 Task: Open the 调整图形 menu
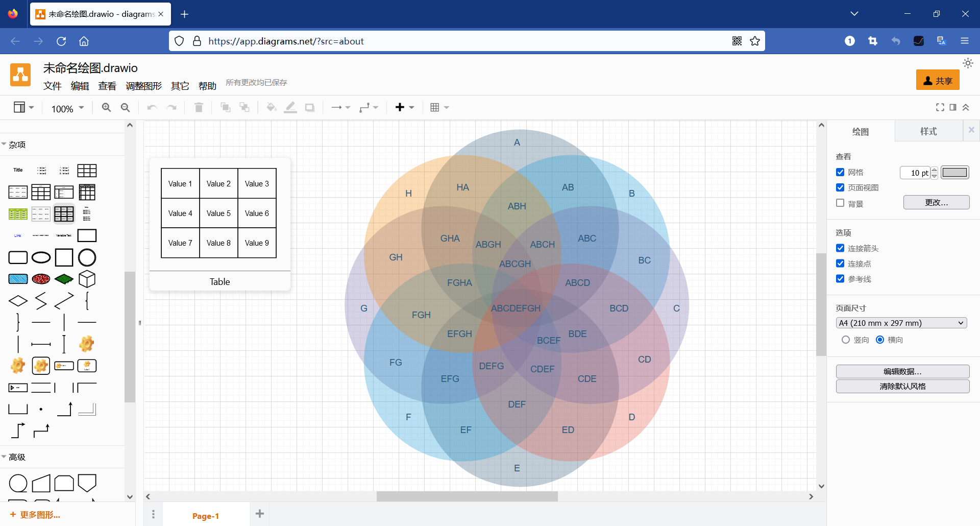[144, 86]
